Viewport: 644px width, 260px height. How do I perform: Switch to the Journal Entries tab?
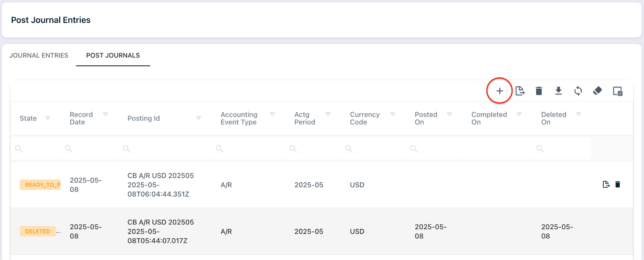point(39,55)
